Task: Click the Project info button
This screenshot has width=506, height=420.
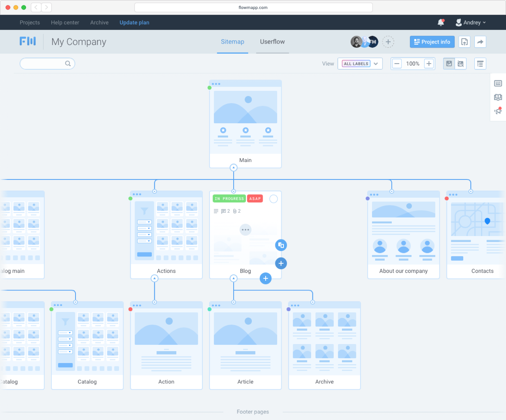Action: 432,42
